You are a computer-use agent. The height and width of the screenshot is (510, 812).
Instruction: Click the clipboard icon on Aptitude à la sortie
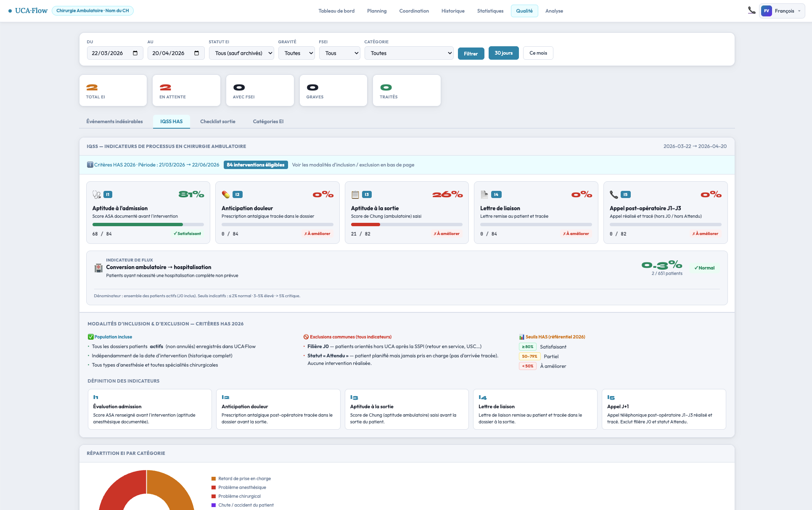coord(355,194)
